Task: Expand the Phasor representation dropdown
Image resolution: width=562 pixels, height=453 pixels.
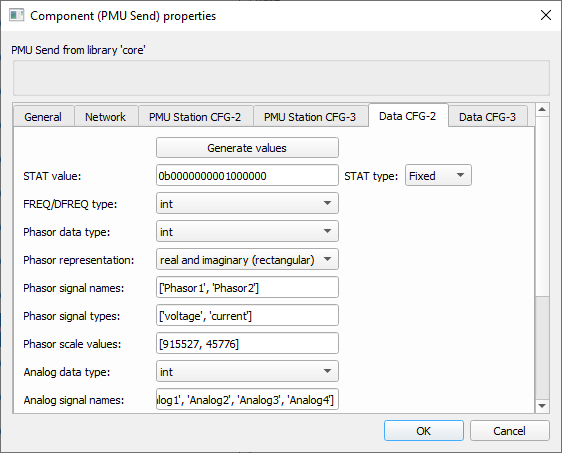Action: (247, 259)
